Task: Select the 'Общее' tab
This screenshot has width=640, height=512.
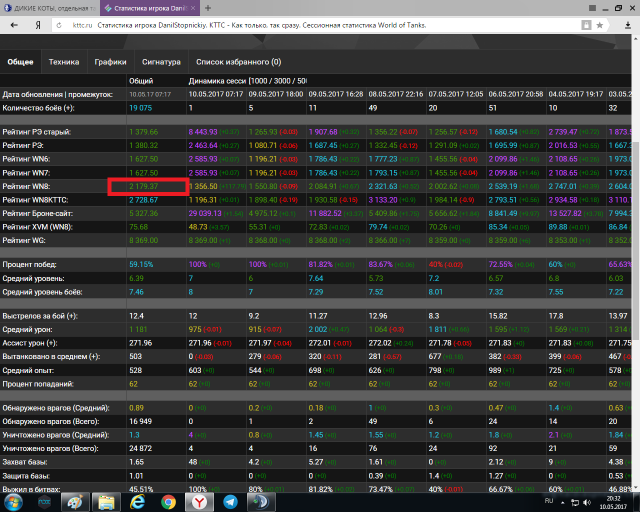Action: pos(20,62)
